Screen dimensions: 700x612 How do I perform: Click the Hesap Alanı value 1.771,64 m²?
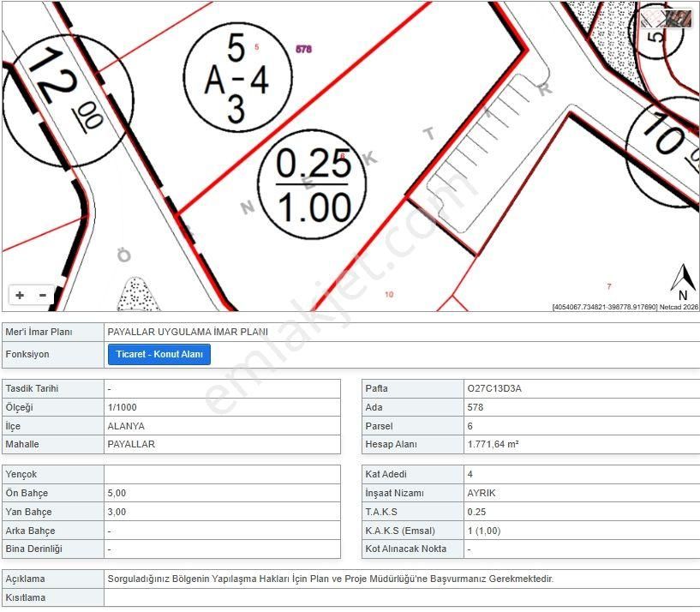coord(493,445)
